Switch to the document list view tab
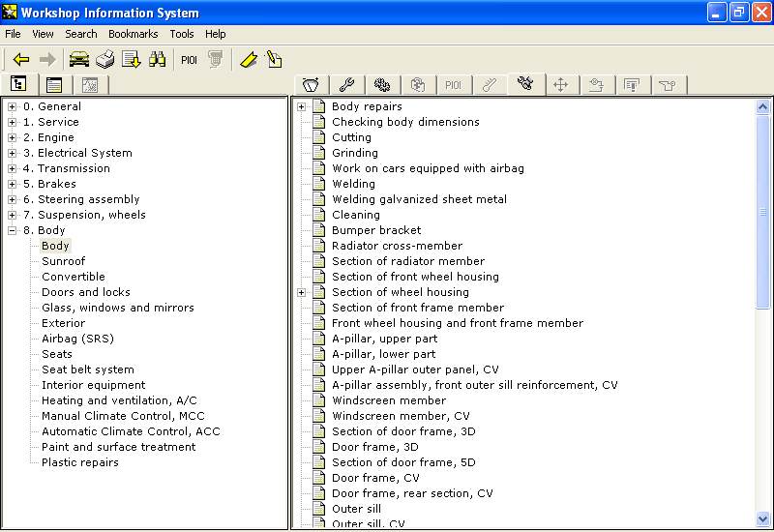Image resolution: width=774 pixels, height=532 pixels. (x=54, y=85)
